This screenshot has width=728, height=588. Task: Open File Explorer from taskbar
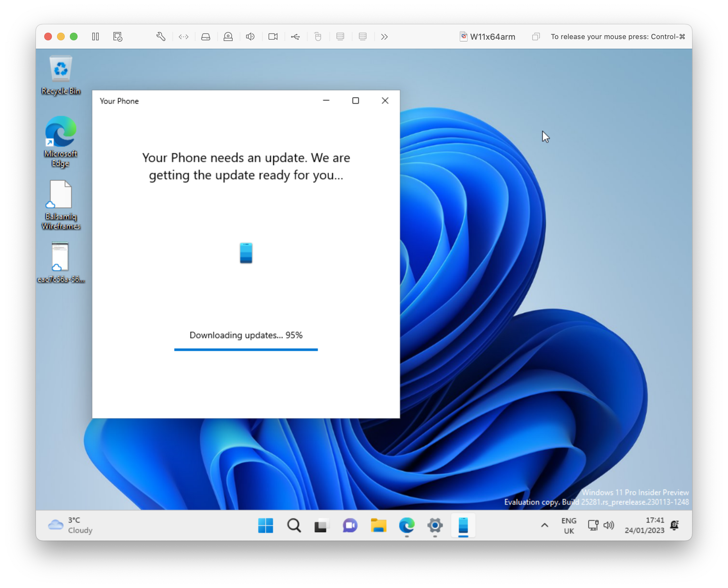pyautogui.click(x=378, y=525)
